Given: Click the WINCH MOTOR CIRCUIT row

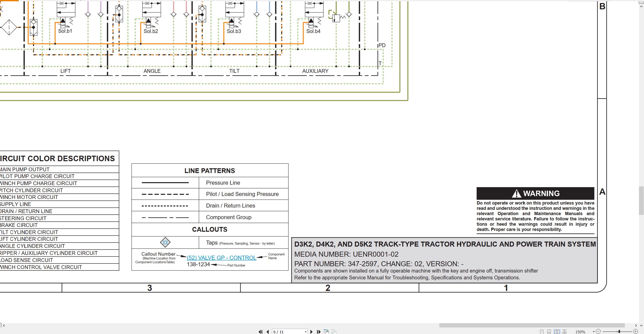Looking at the screenshot, I should point(59,197).
